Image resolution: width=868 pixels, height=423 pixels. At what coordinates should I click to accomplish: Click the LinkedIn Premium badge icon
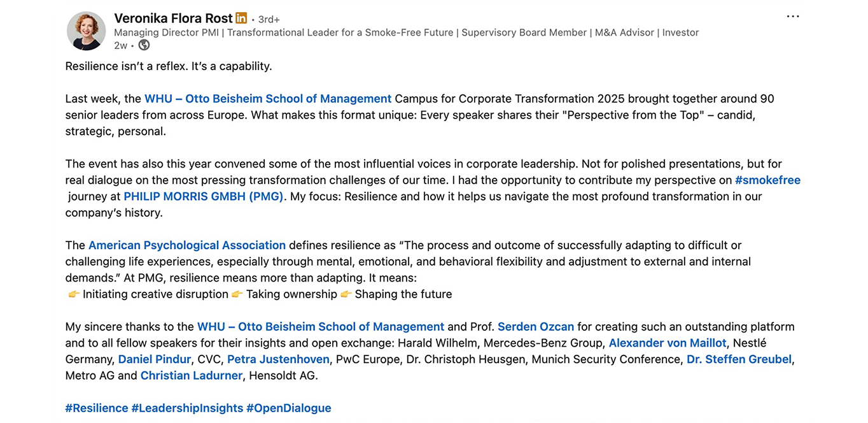pos(241,18)
